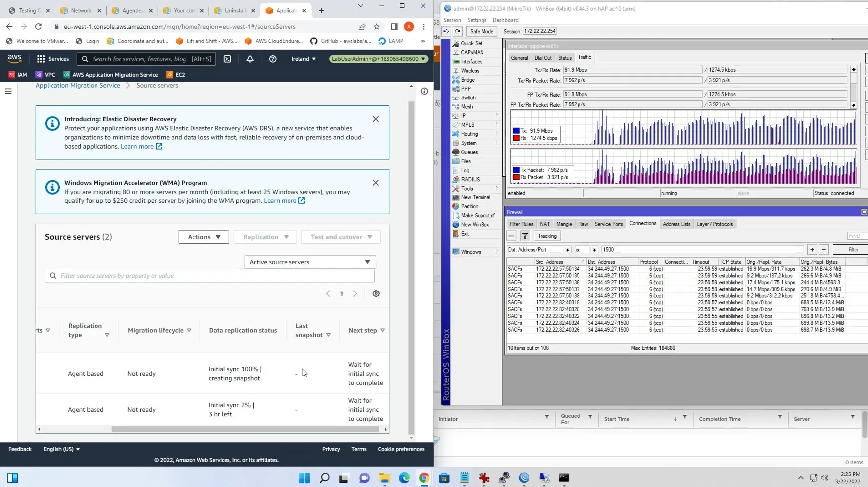Toggle WinBox Safe Mode
868x487 pixels.
tap(482, 31)
